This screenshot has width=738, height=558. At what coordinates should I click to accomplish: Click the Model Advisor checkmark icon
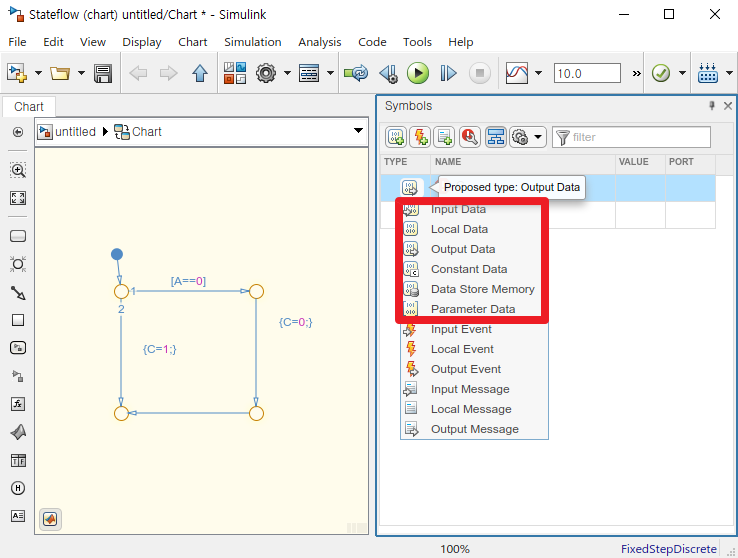click(661, 73)
